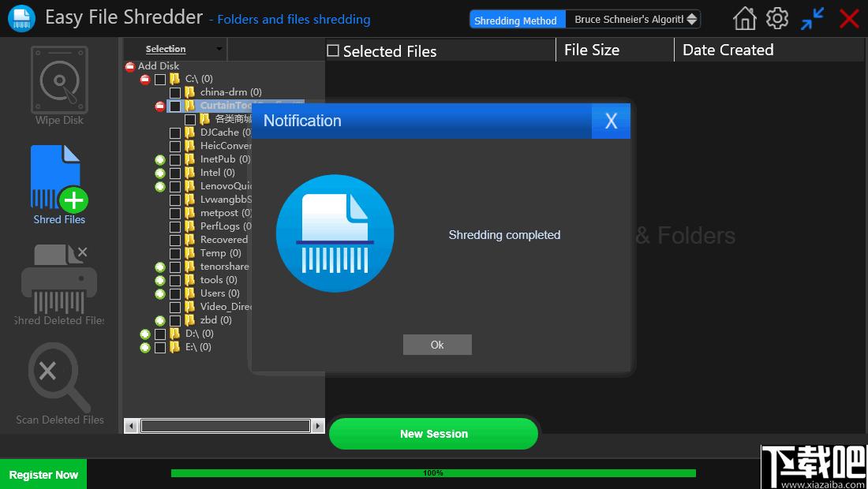Click the 100% shredding progress bar
The height and width of the screenshot is (489, 868).
click(x=433, y=473)
